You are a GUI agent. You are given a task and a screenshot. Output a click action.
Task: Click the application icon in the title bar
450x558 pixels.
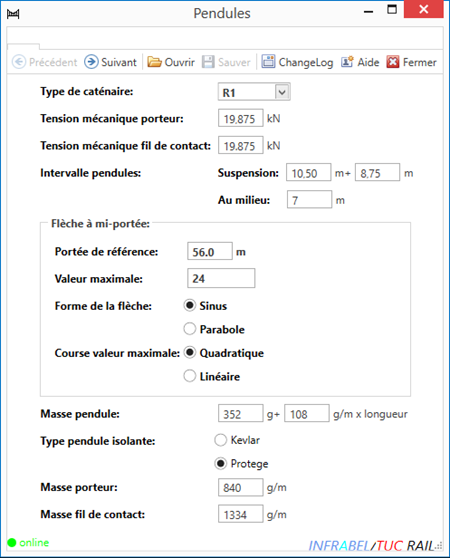13,14
